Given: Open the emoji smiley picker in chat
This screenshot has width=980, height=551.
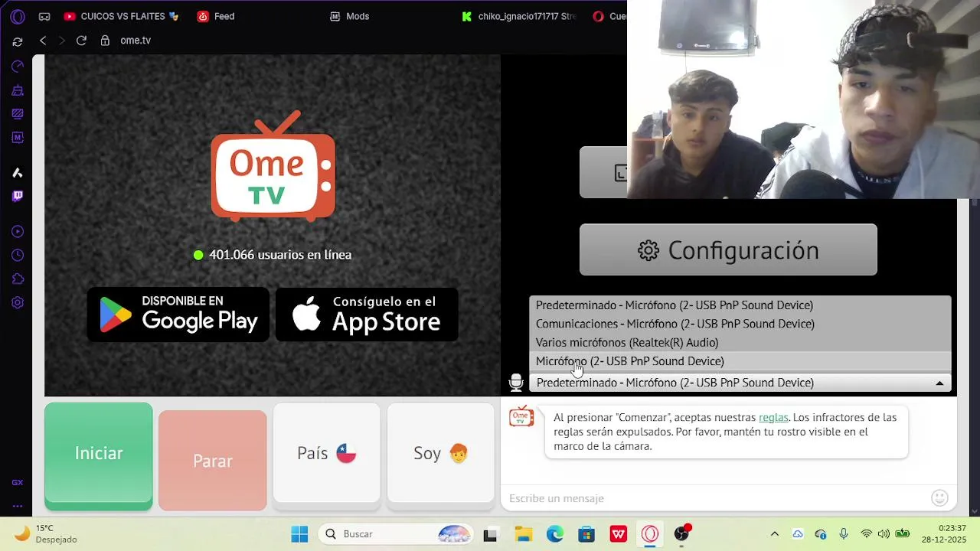Looking at the screenshot, I should tap(939, 498).
